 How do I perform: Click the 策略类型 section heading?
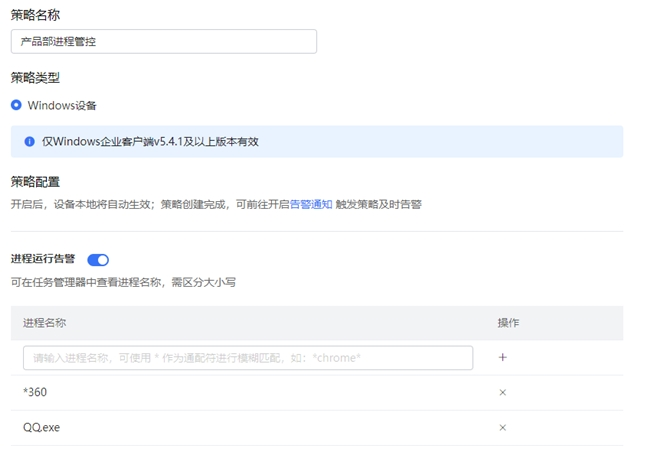35,78
